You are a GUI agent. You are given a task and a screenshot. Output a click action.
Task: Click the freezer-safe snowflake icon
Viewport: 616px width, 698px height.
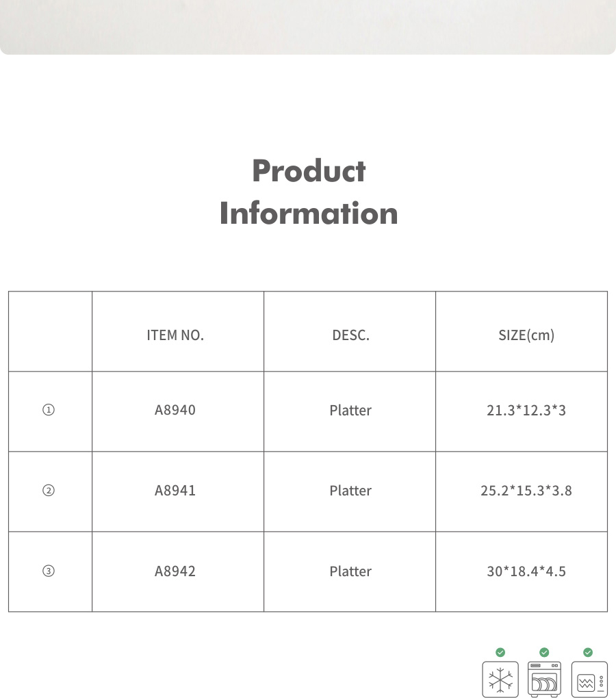(x=500, y=680)
